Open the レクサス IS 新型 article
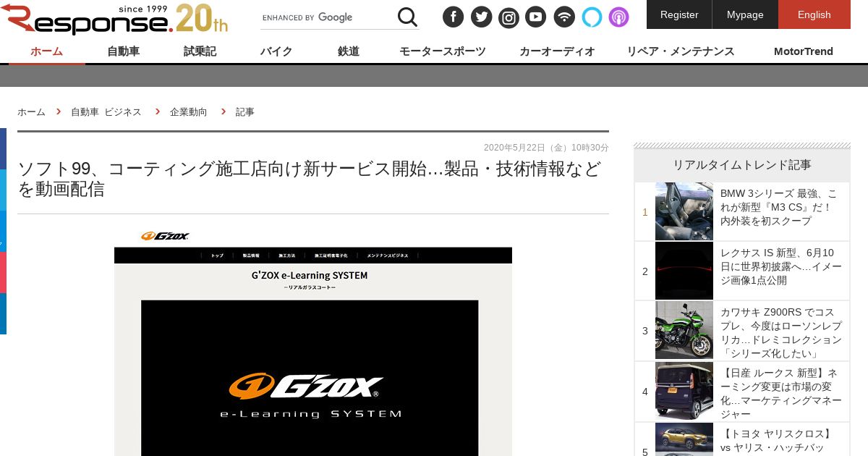This screenshot has width=868, height=456. (x=781, y=266)
